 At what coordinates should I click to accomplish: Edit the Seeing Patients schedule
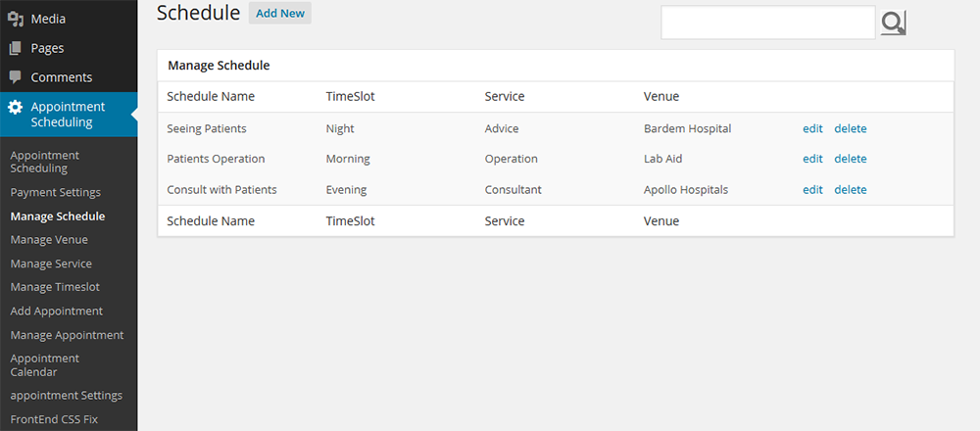coord(812,128)
